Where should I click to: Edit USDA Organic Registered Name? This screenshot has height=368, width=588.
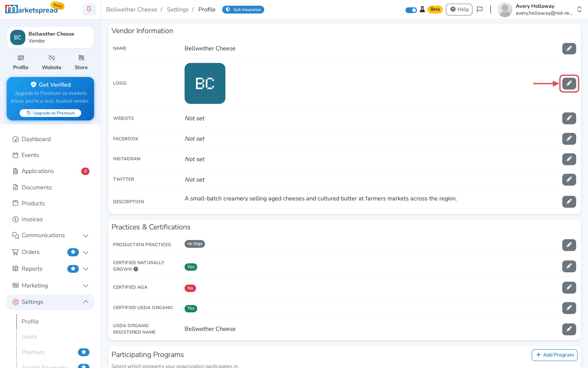[x=569, y=329]
